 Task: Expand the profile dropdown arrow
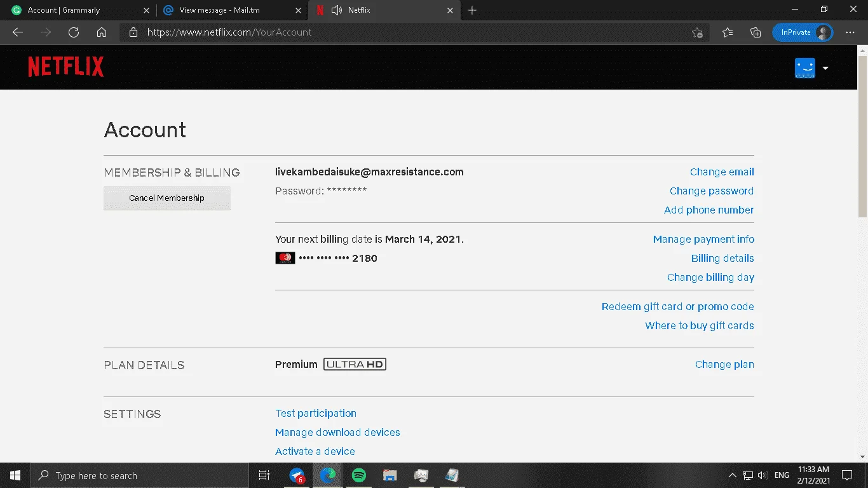click(825, 68)
